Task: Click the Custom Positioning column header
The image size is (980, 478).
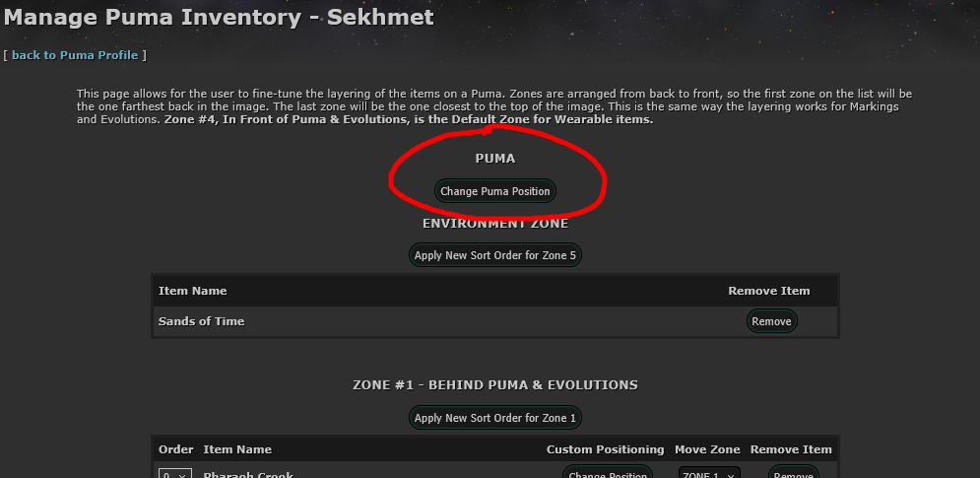Action: coord(605,449)
